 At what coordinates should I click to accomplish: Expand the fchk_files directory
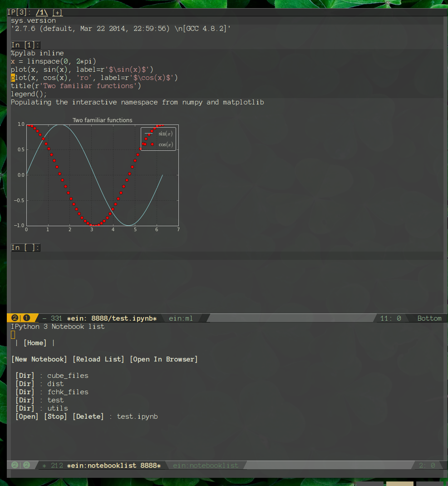(67, 392)
